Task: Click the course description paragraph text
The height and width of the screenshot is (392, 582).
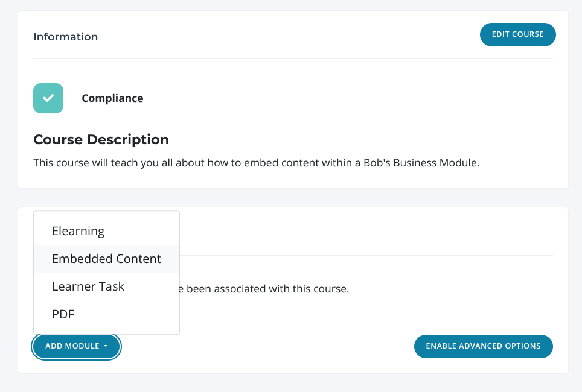Action: pos(256,163)
